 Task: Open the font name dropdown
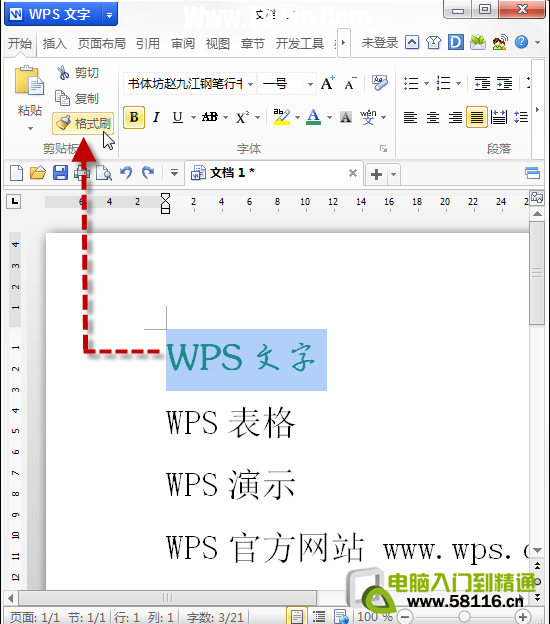click(x=250, y=84)
